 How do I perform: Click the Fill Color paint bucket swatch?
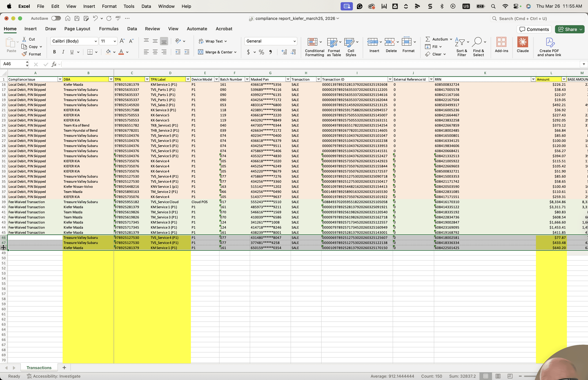point(108,52)
